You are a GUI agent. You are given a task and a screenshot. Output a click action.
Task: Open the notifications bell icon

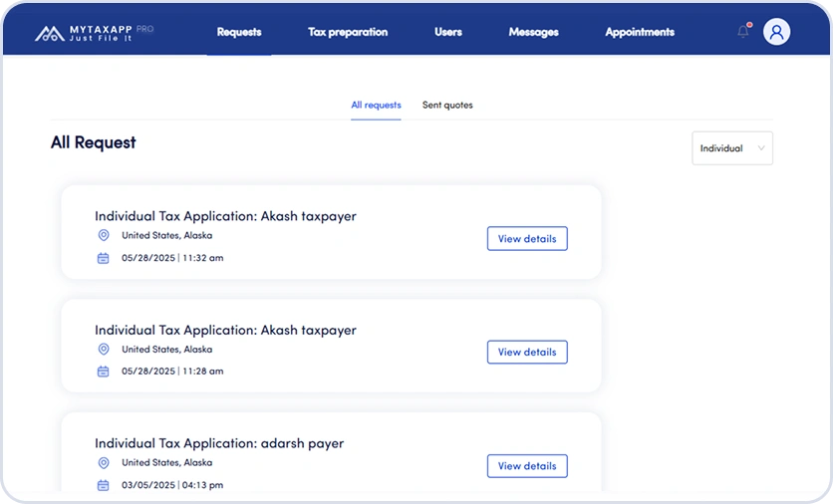click(x=743, y=32)
